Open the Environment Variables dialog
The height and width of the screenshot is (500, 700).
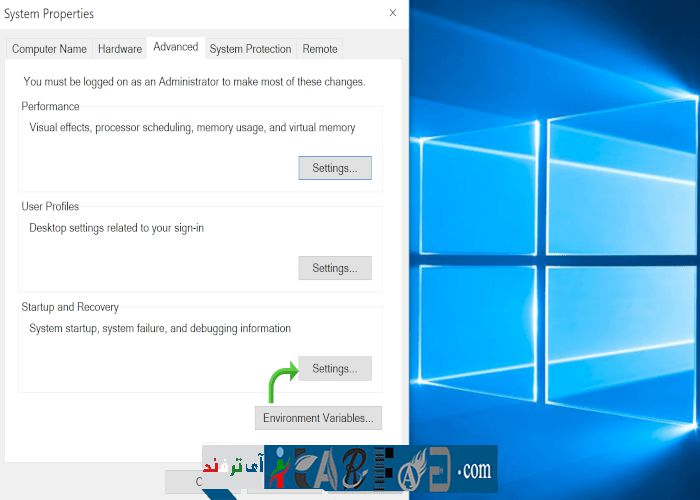click(x=318, y=418)
